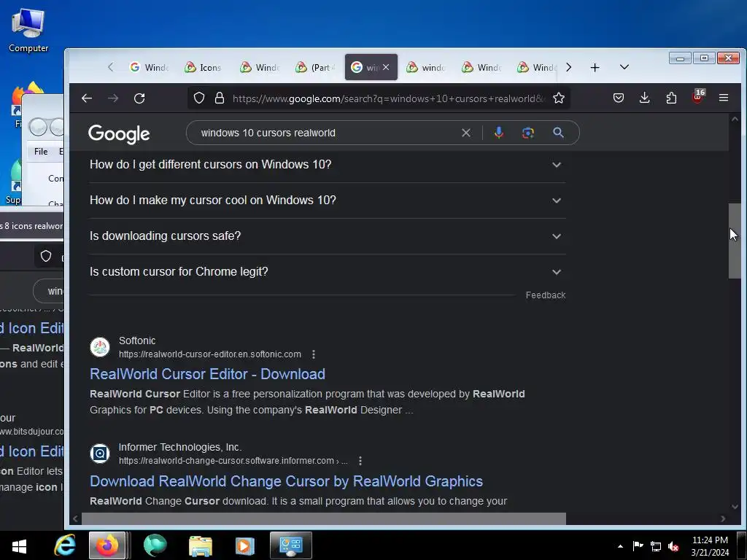The height and width of the screenshot is (560, 747).
Task: Switch to Firefox on the taskbar
Action: pos(107,545)
